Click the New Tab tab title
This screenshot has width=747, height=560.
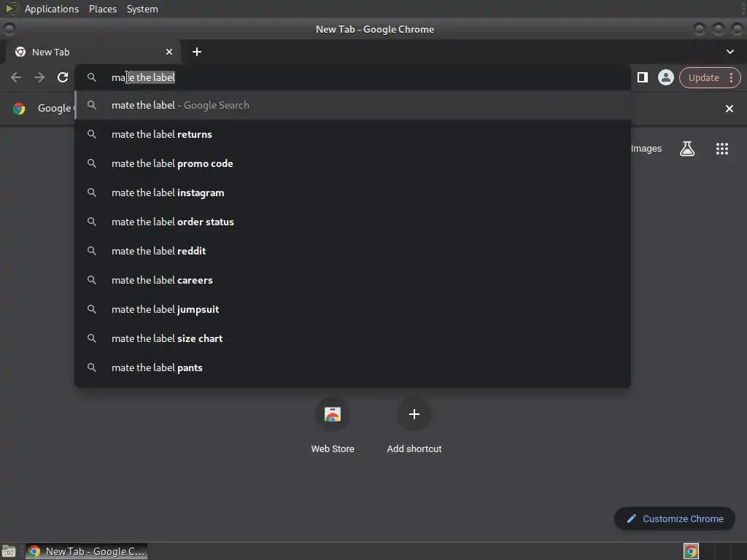(x=50, y=52)
